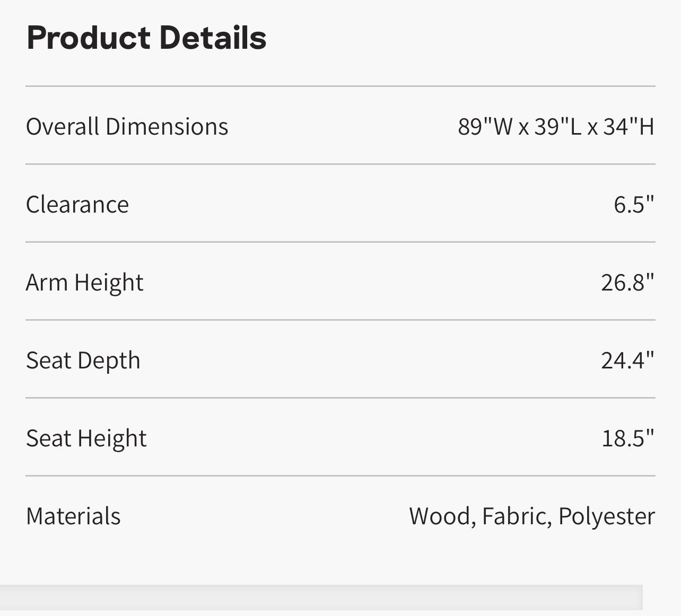Click the word Details in the heading

click(x=212, y=38)
